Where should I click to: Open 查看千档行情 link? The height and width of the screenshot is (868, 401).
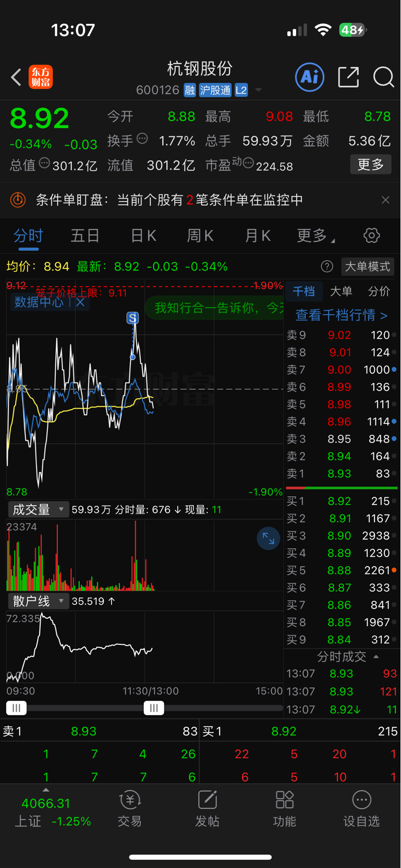(342, 315)
